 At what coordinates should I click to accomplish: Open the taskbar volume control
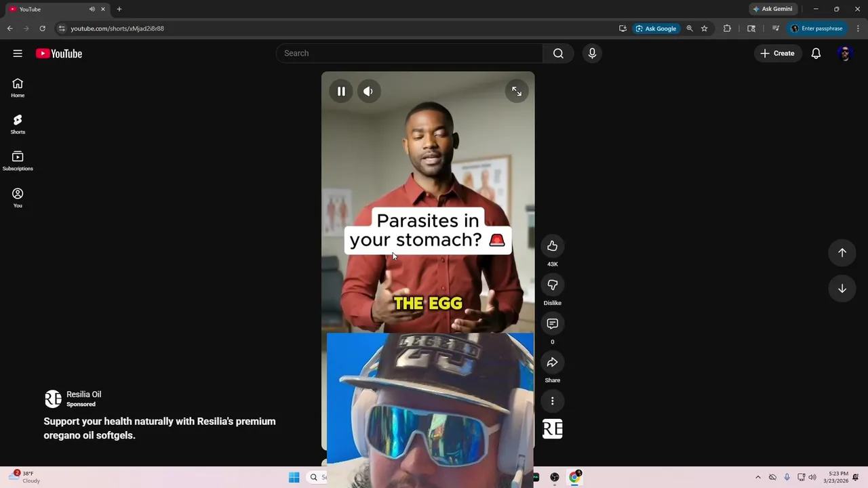[812, 477]
